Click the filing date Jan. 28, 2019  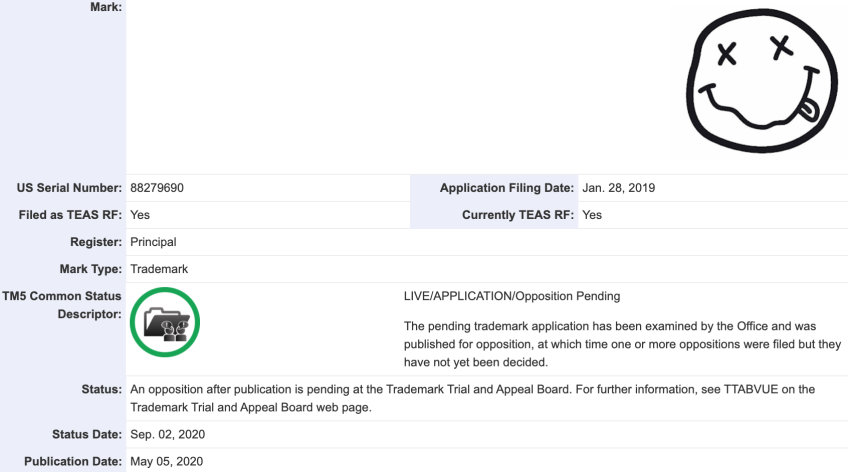[618, 188]
